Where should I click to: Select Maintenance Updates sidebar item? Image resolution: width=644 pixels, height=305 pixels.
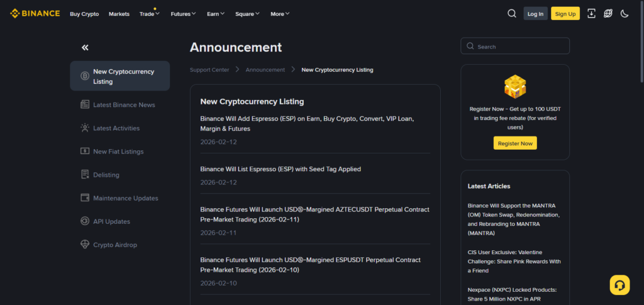[120, 198]
